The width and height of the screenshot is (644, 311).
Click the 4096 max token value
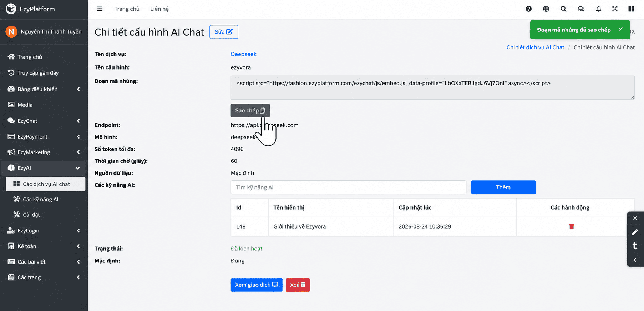click(x=237, y=149)
